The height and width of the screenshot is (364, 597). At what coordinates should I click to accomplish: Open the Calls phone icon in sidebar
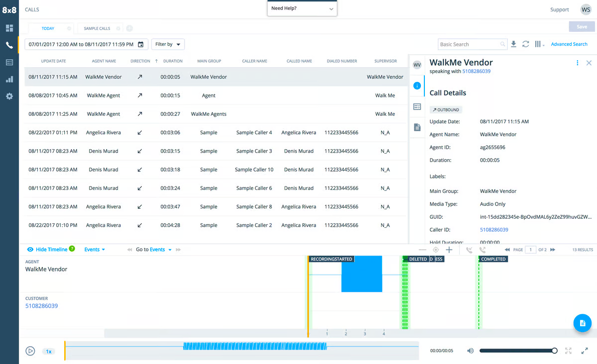(9, 45)
